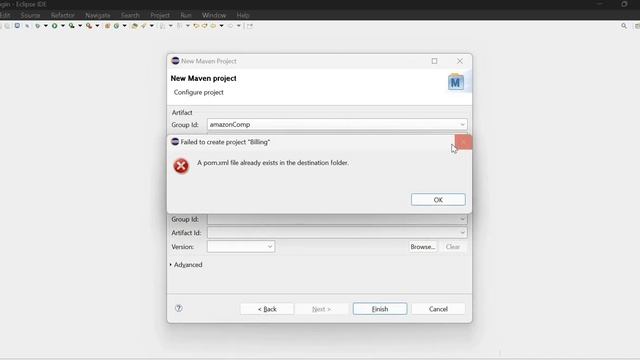This screenshot has width=640, height=360.
Task: Click the Search flashlight toolbar icon
Action: 144,26
